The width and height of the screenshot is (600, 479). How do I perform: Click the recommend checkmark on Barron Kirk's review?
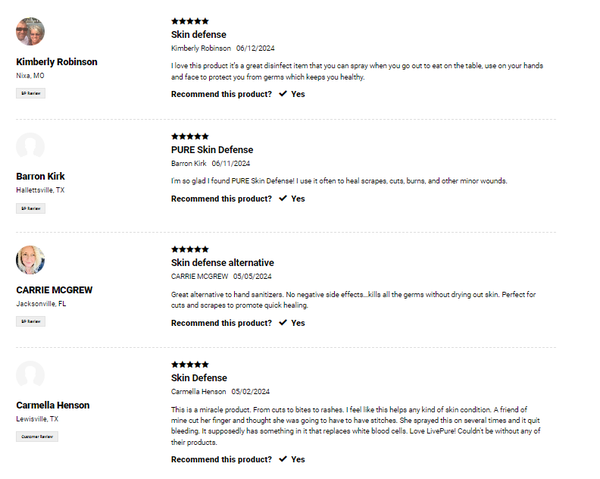[x=283, y=199]
